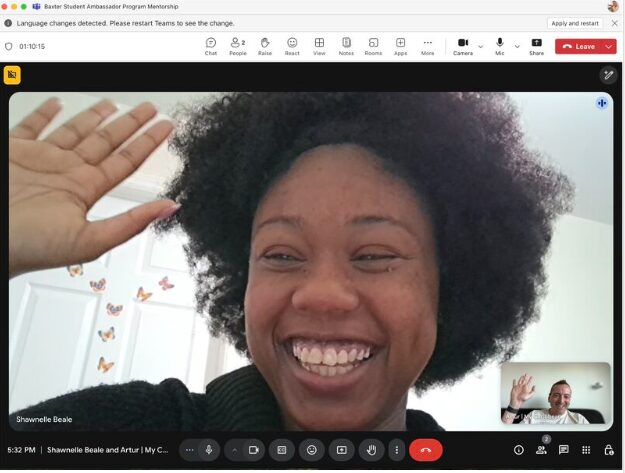Toggle the Camera in Teams toolbar
625x473 pixels.
coord(462,45)
